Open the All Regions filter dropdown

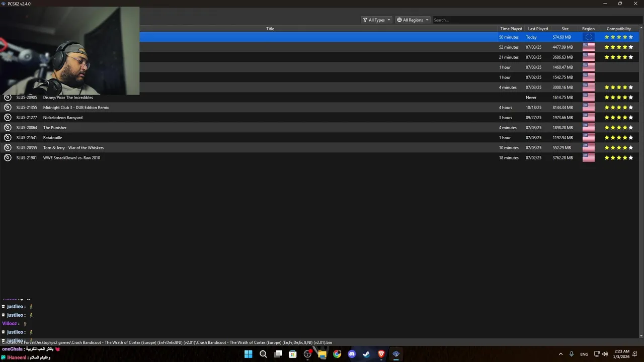pos(413,20)
